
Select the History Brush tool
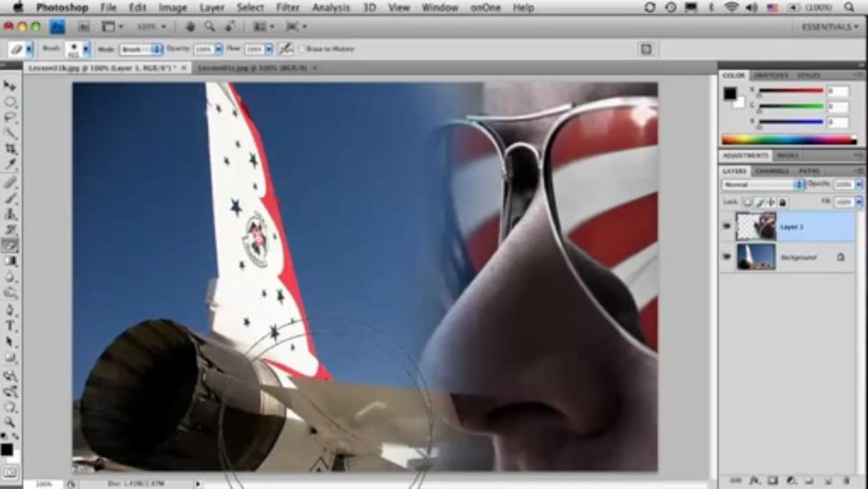tap(10, 230)
